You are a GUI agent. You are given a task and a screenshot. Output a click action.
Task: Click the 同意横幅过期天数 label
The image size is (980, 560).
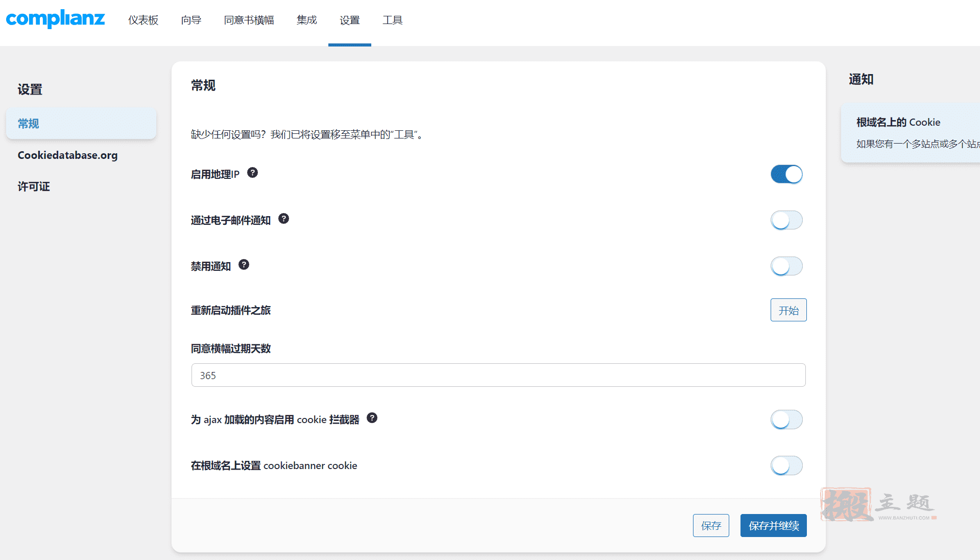coord(231,348)
